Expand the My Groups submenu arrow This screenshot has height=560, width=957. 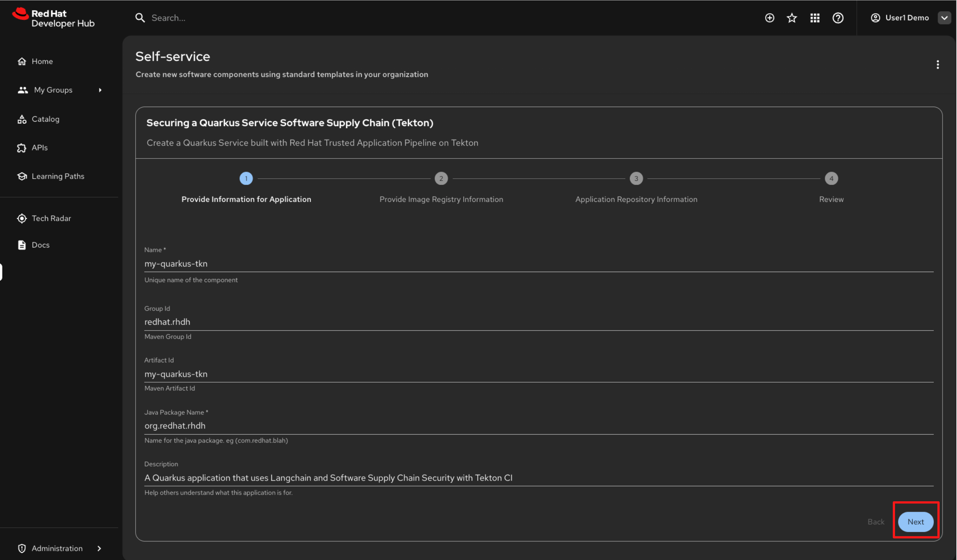pyautogui.click(x=100, y=90)
